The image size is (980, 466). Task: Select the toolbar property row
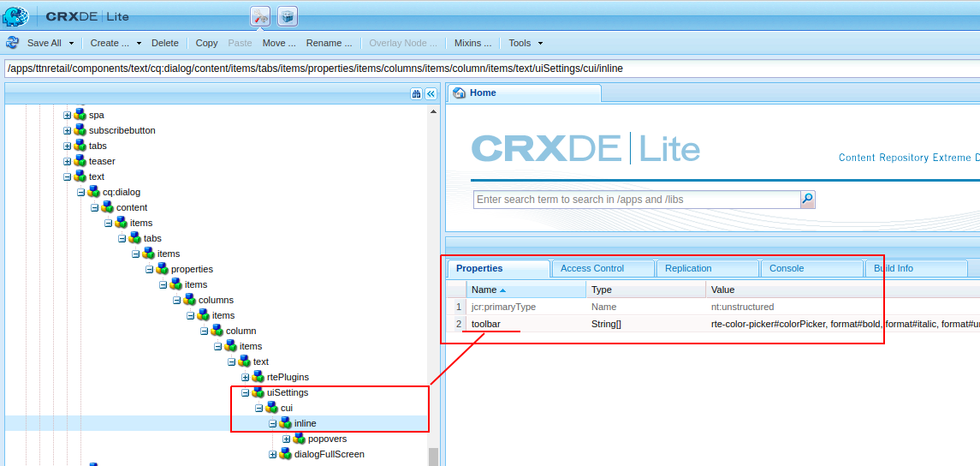(714, 324)
